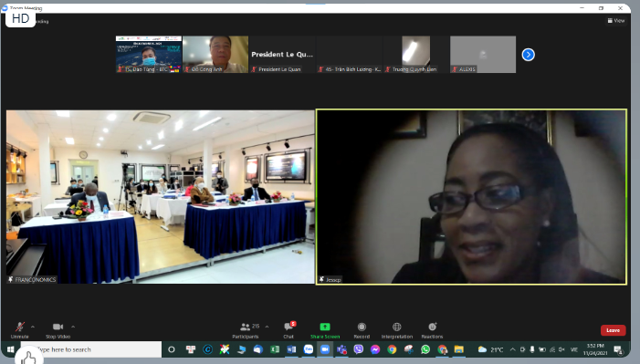This screenshot has width=640, height=364.
Task: Open the Messenger taskbar icon
Action: tap(375, 349)
